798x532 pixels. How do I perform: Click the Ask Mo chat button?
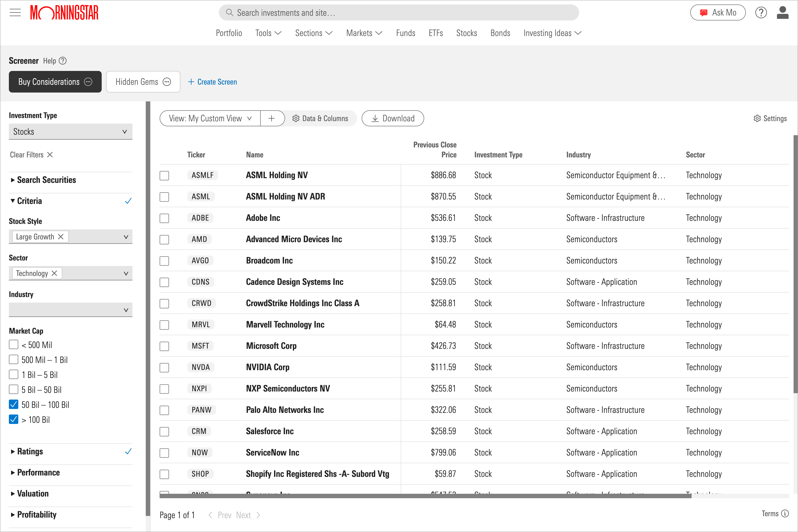pyautogui.click(x=718, y=12)
